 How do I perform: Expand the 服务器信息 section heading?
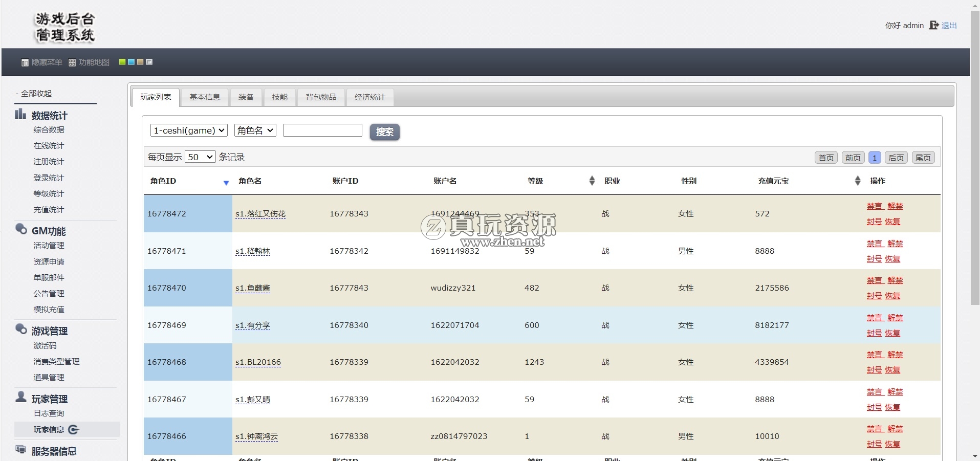click(x=54, y=451)
